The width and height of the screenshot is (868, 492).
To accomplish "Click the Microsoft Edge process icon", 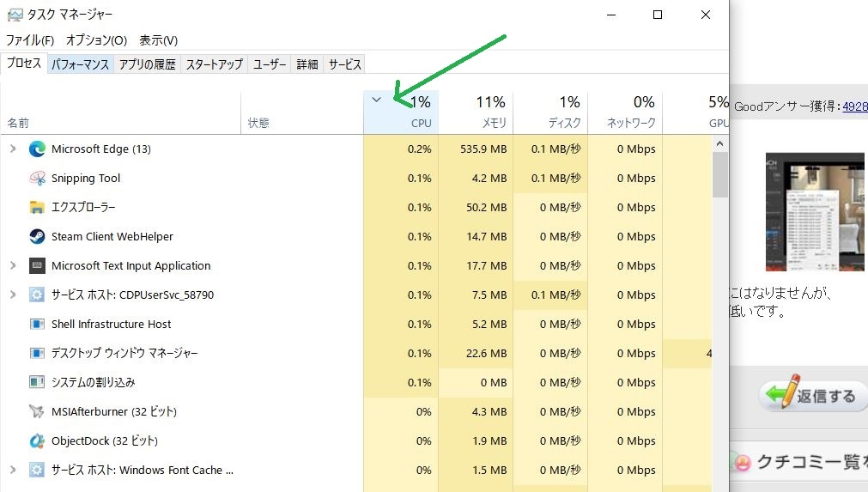I will pyautogui.click(x=37, y=149).
